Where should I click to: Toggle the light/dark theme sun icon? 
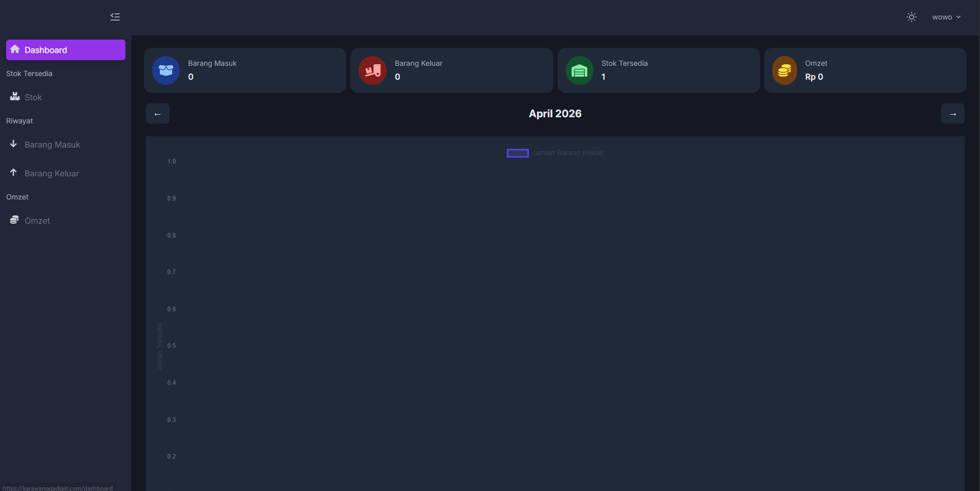tap(911, 17)
